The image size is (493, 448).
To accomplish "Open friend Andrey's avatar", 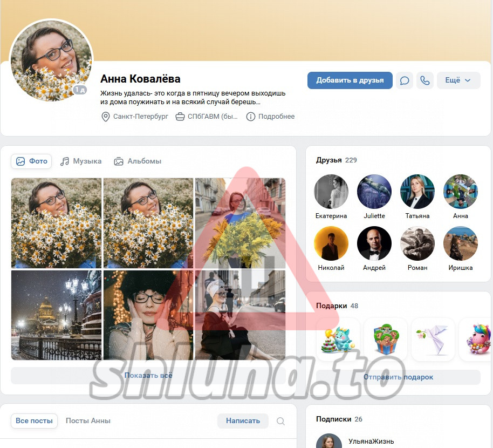I will (x=374, y=243).
